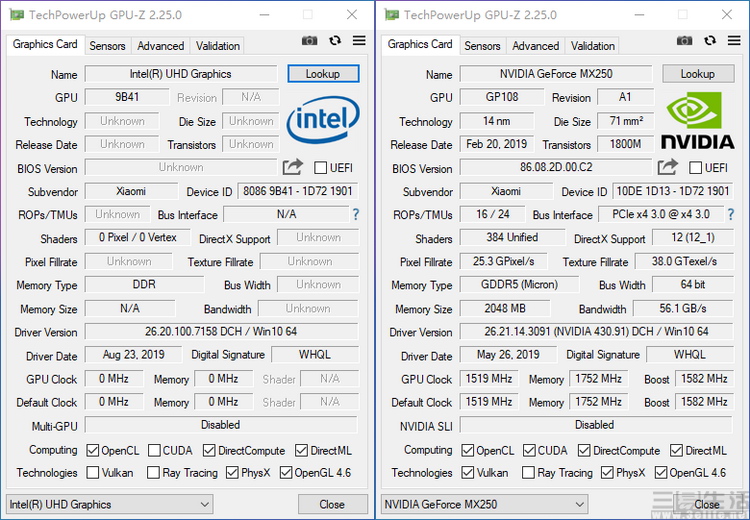Toggle PhysX checkbox in Intel window
Viewport: 750px width, 520px height.
coord(232,473)
